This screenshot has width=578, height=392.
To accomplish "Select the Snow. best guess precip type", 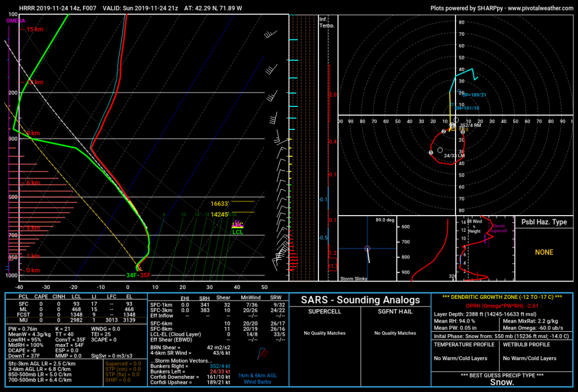I will click(x=502, y=382).
